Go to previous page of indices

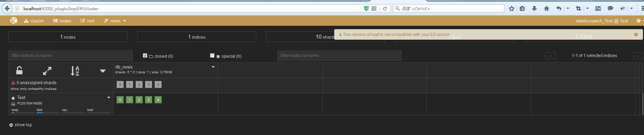[550, 56]
